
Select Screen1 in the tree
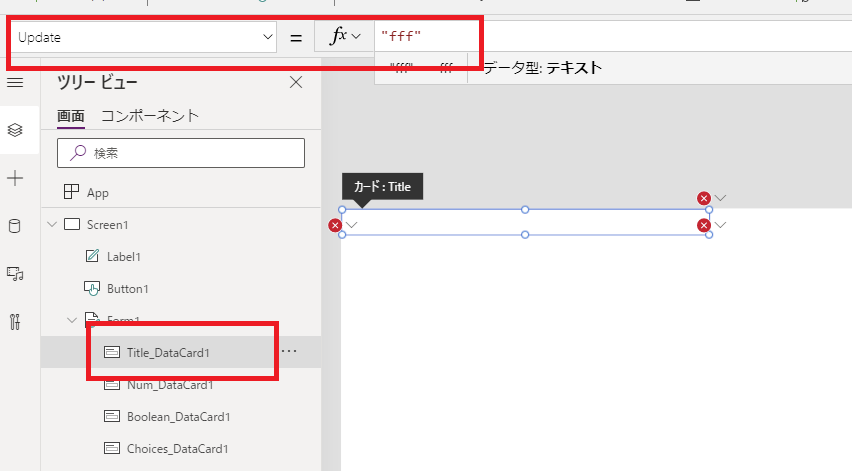point(108,225)
